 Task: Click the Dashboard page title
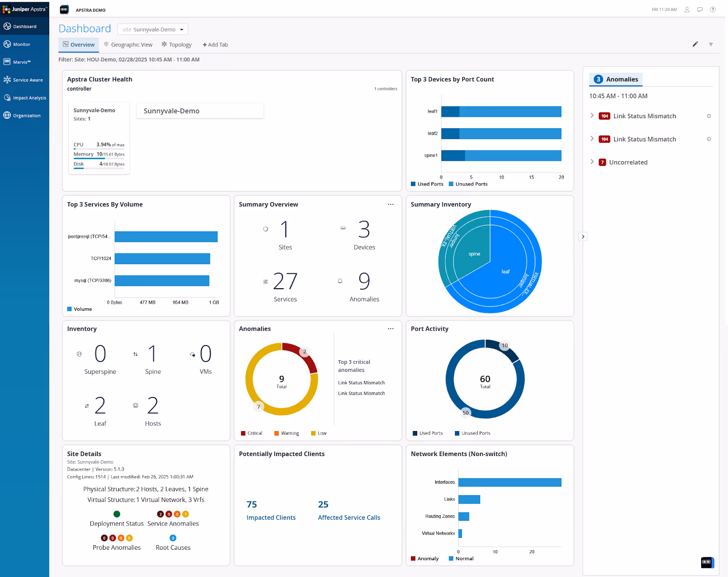[x=85, y=29]
